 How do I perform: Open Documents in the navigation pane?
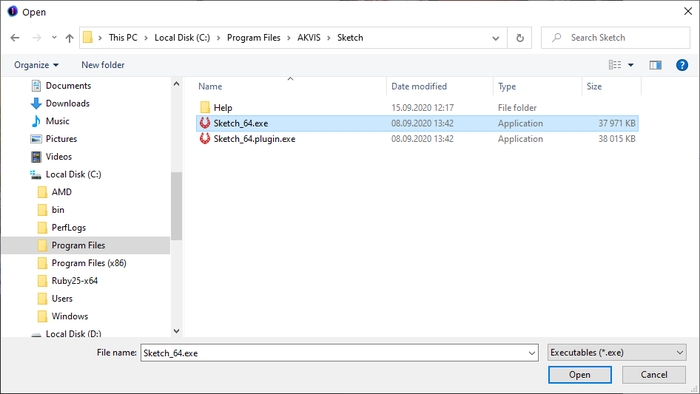[68, 86]
